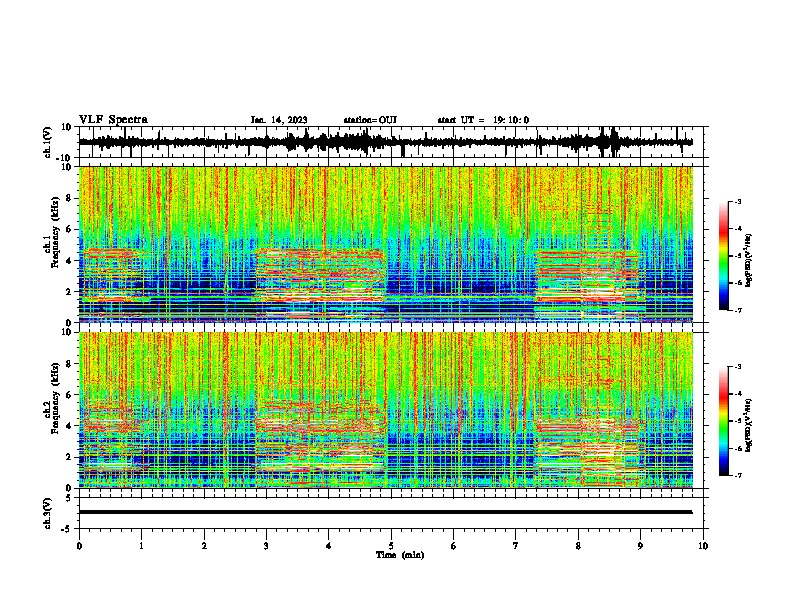Click the "ch.1(V)" waveform axis label
The width and height of the screenshot is (792, 612).
click(47, 142)
